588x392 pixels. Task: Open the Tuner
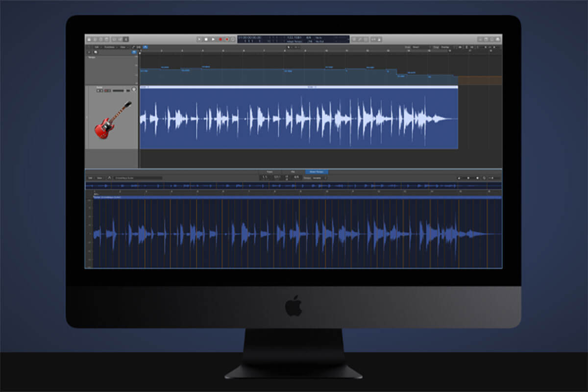(x=360, y=39)
